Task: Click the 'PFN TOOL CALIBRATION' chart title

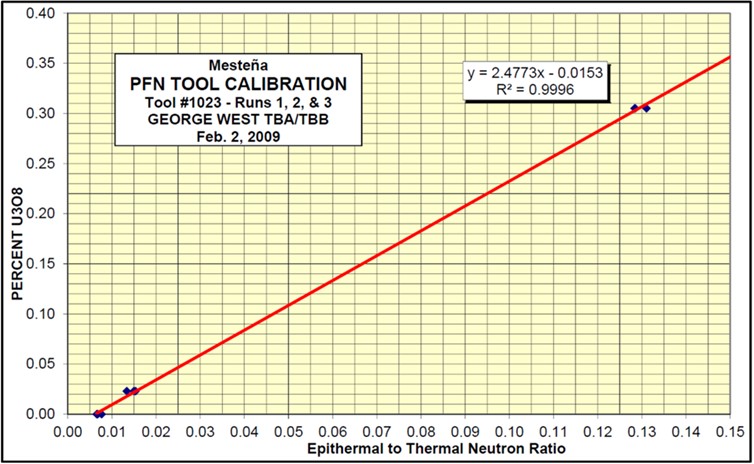Action: pyautogui.click(x=239, y=84)
